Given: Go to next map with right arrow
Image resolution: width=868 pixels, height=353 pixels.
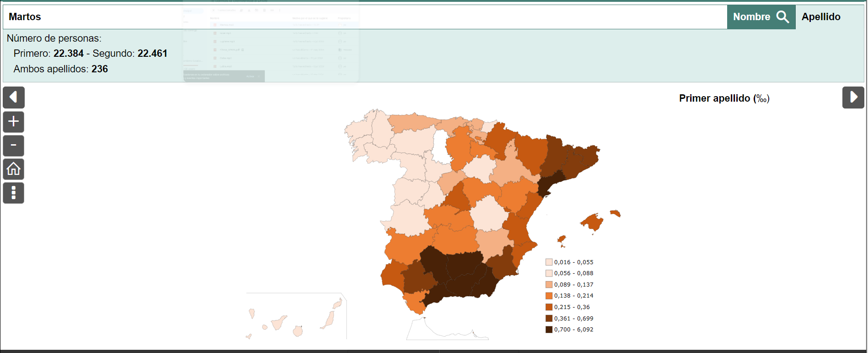Looking at the screenshot, I should (853, 98).
